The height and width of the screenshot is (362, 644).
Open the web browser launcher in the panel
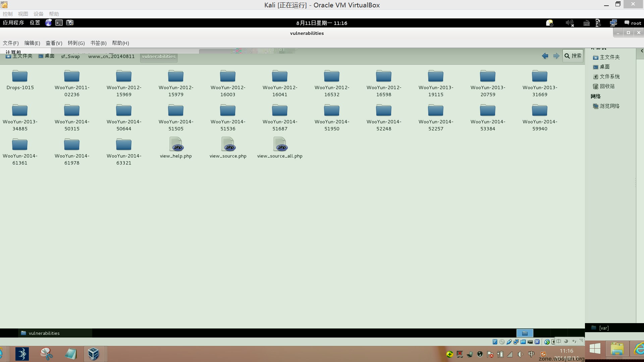click(49, 23)
